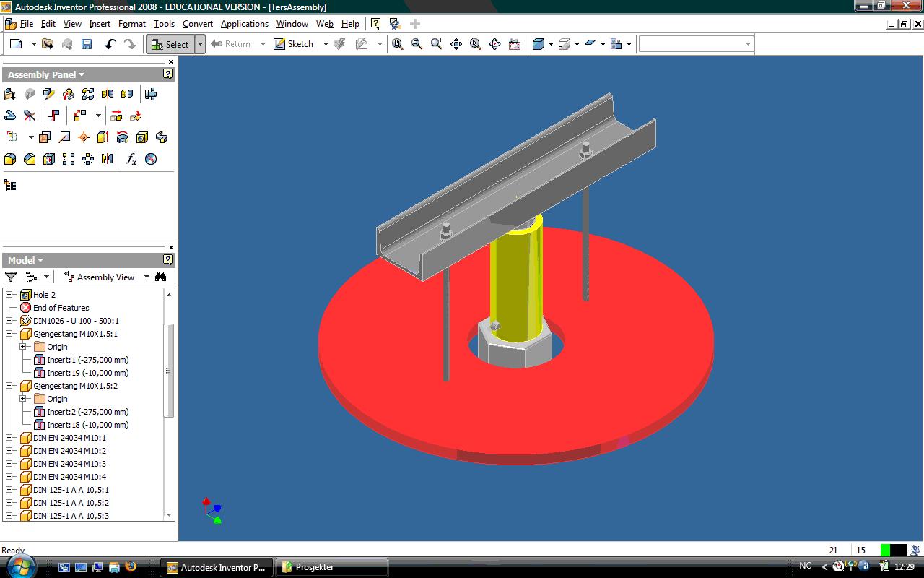Click the Return button
Image resolution: width=924 pixels, height=578 pixels.
231,44
